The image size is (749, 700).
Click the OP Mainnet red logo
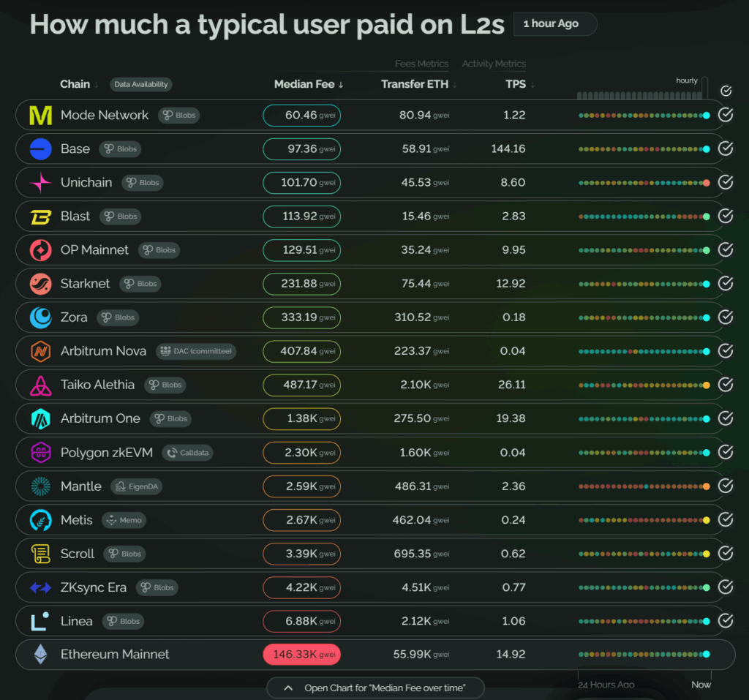click(x=41, y=250)
